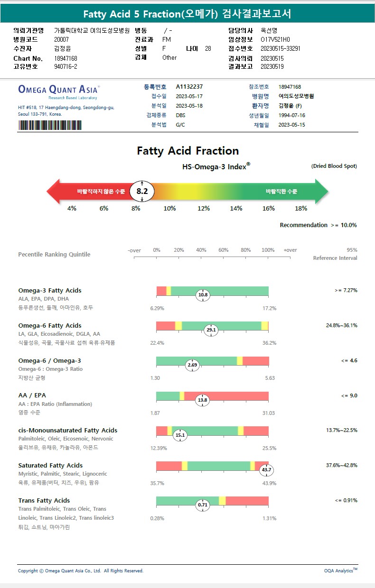Click the 10.8 Omega-3 Fatty Acids marker

click(203, 295)
